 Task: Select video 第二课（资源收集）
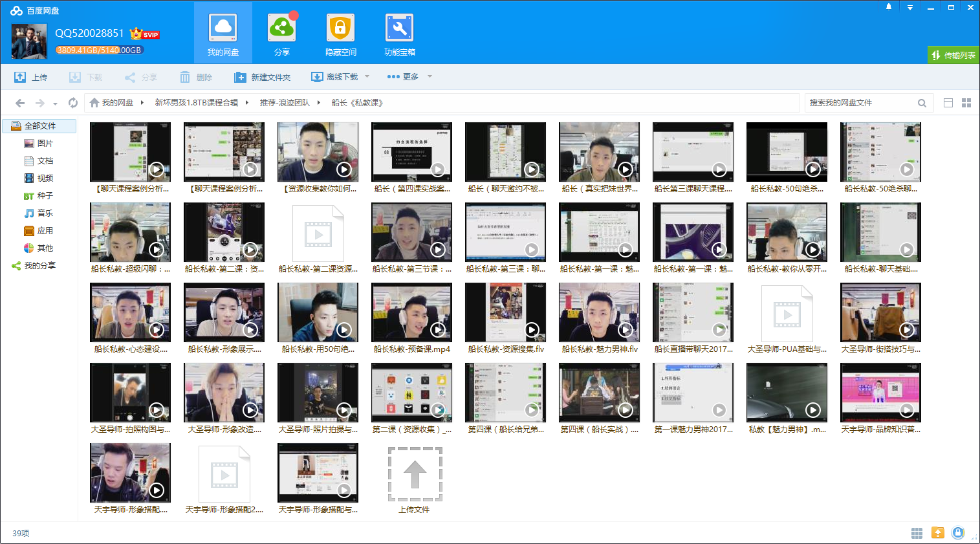pyautogui.click(x=411, y=399)
